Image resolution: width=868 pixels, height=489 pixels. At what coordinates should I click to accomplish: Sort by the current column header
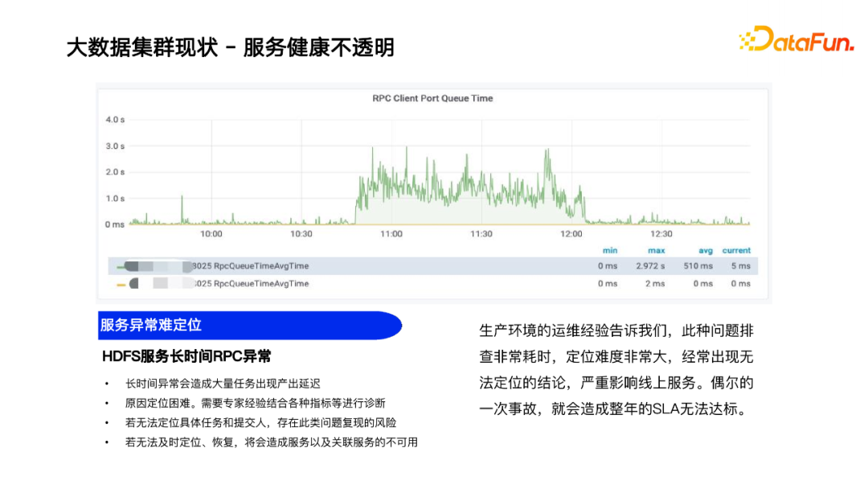736,250
